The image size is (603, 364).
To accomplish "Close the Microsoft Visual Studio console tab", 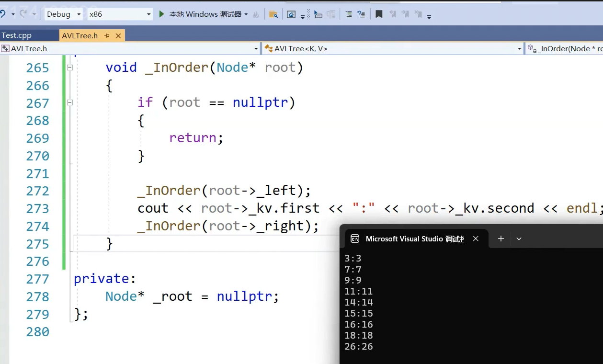I will click(476, 239).
